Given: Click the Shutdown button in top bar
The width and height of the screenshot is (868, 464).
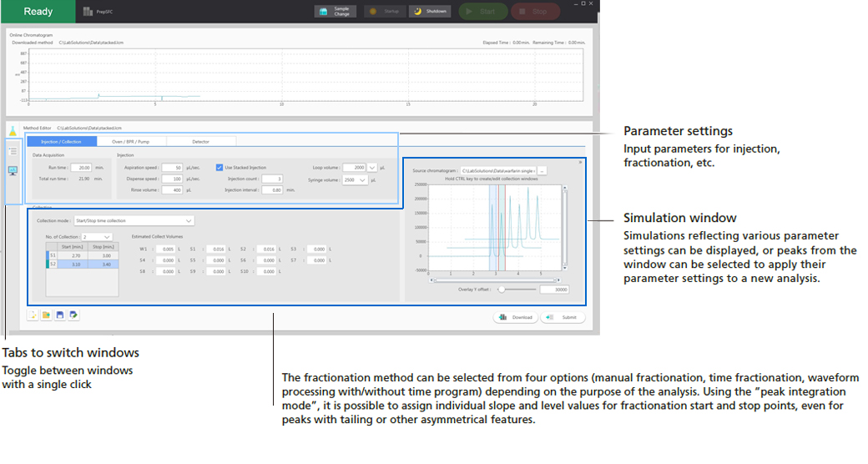Looking at the screenshot, I should (431, 12).
